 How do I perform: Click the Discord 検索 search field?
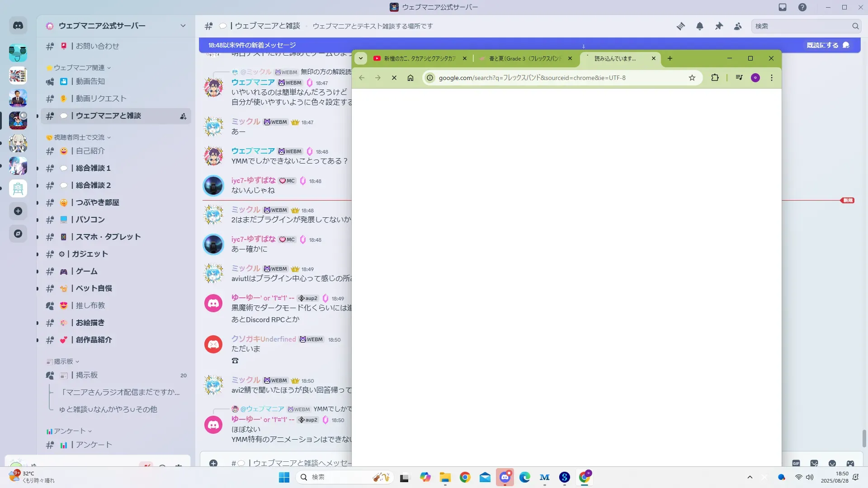tap(801, 26)
